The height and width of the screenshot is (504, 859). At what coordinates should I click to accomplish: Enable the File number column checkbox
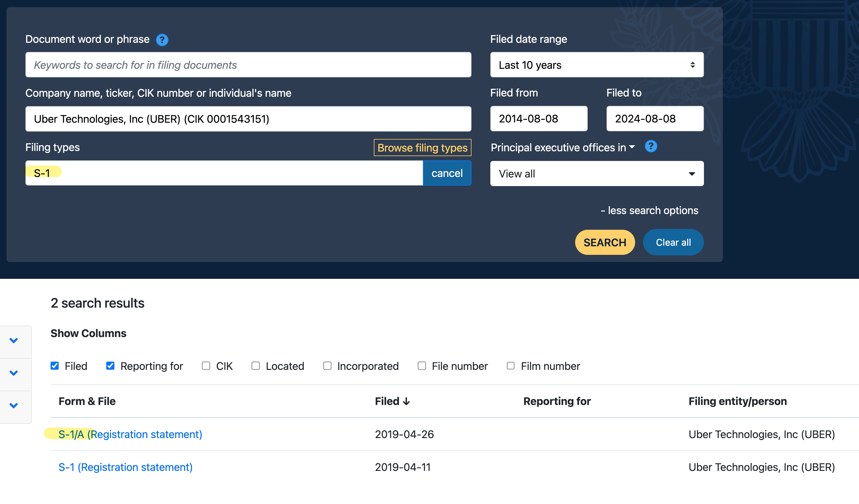coord(422,366)
